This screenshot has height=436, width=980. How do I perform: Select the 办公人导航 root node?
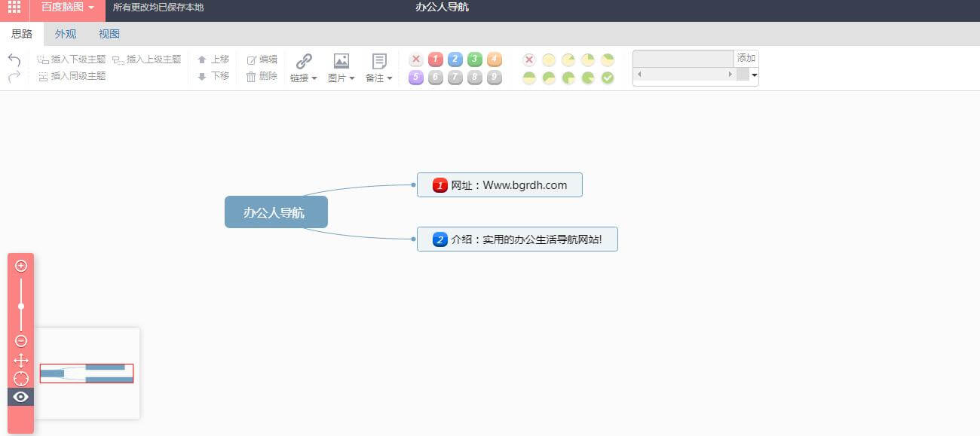point(276,212)
